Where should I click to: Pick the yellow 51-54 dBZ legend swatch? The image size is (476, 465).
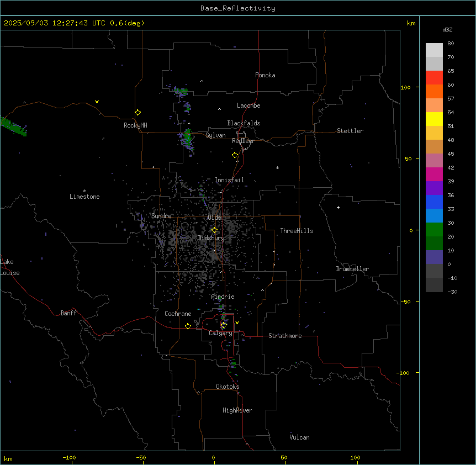tap(434, 119)
